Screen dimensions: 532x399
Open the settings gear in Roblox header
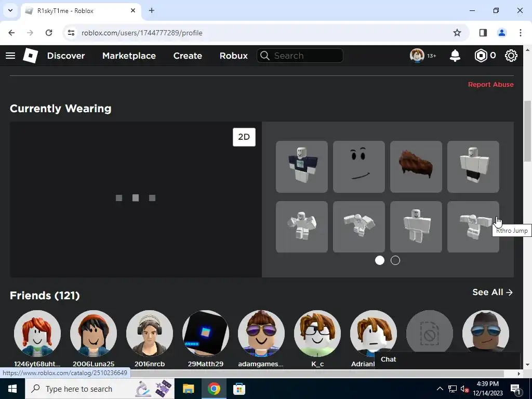(x=511, y=56)
